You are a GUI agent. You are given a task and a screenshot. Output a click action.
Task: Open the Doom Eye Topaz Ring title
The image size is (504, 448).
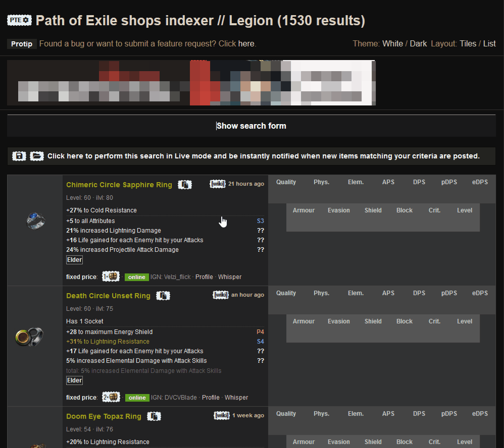tap(104, 417)
